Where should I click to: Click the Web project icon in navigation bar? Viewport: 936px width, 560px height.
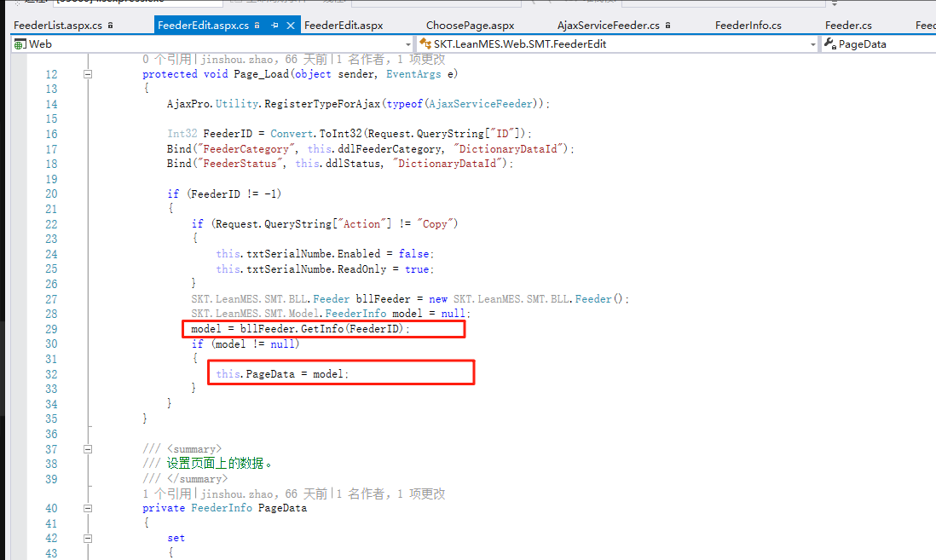click(x=20, y=44)
